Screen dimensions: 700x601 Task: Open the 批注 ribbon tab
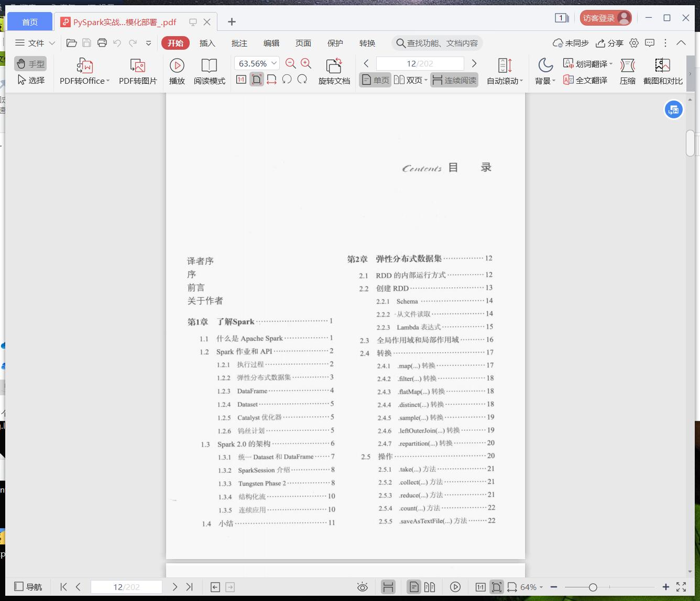(x=239, y=43)
